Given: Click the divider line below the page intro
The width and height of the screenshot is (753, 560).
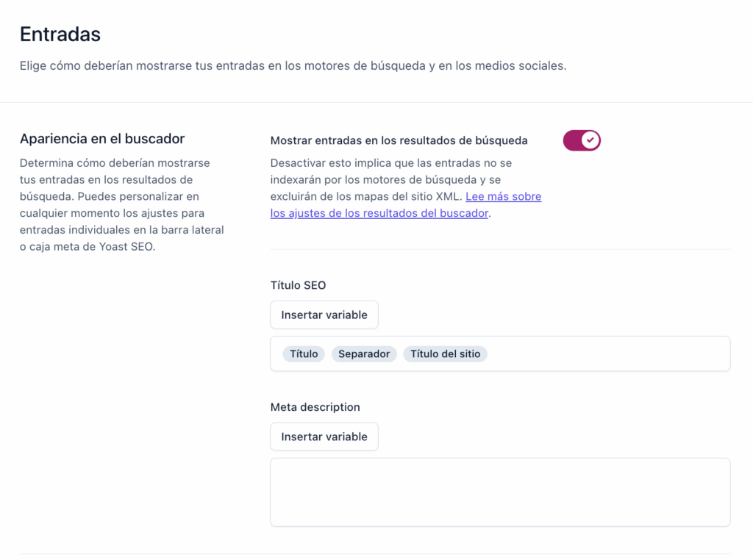Looking at the screenshot, I should (376, 103).
